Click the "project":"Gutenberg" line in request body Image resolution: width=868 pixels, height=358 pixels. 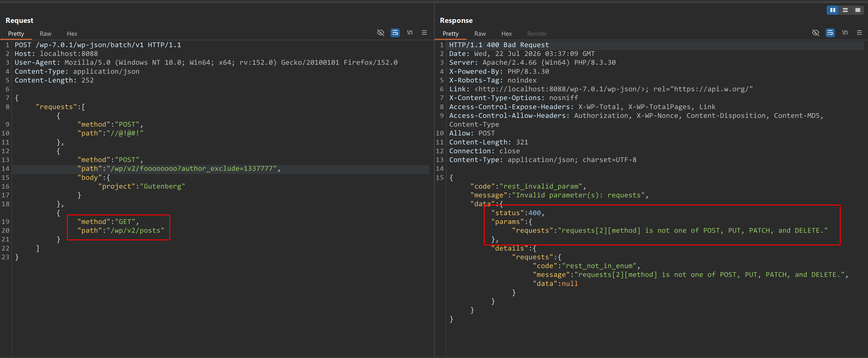tap(142, 187)
